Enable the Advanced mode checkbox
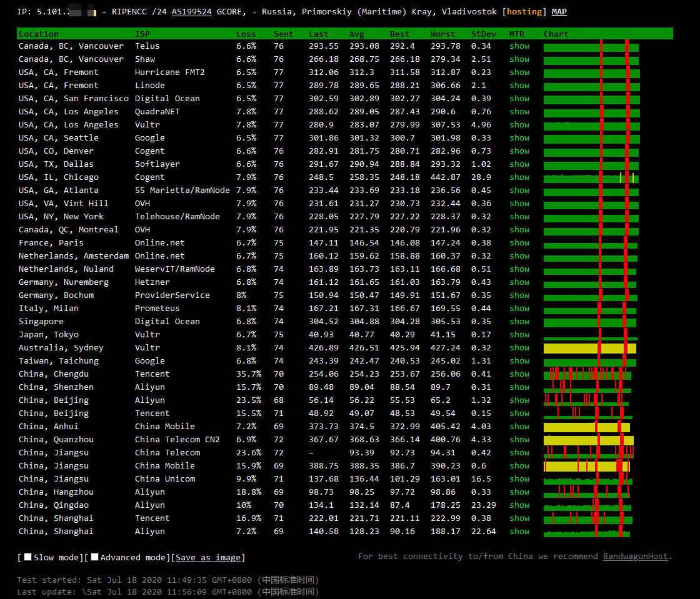This screenshot has width=700, height=599. pos(94,557)
